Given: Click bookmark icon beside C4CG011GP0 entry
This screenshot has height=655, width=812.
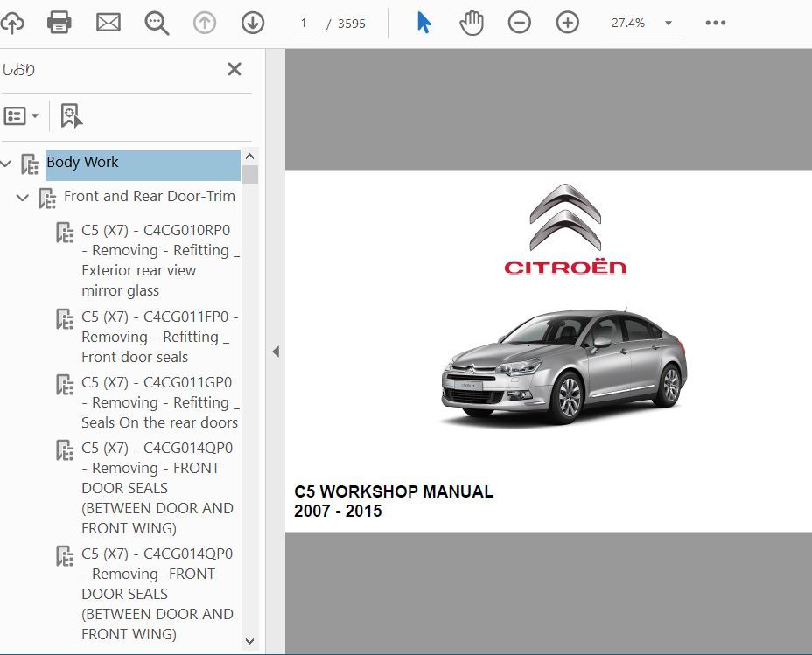Looking at the screenshot, I should click(x=65, y=385).
